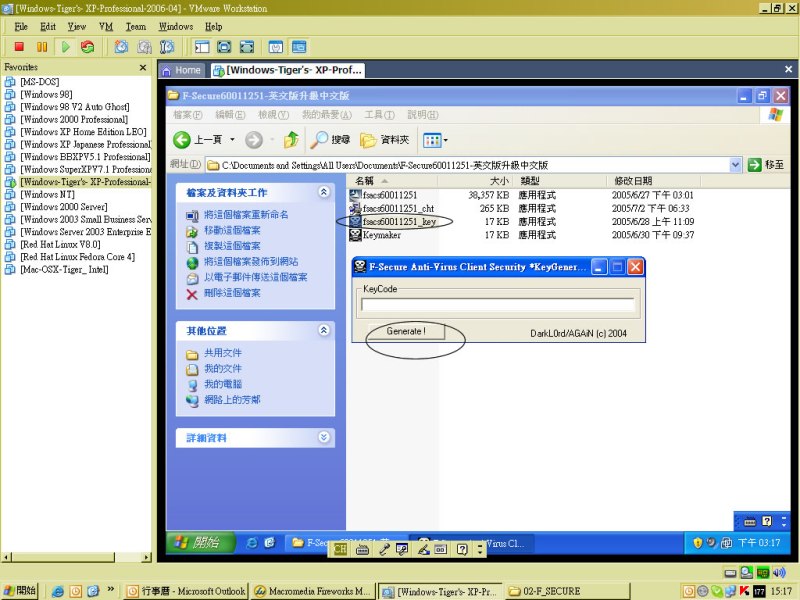
Task: Select [Mac-OSX-Tiger_ Intel] favorite
Action: coord(64,269)
